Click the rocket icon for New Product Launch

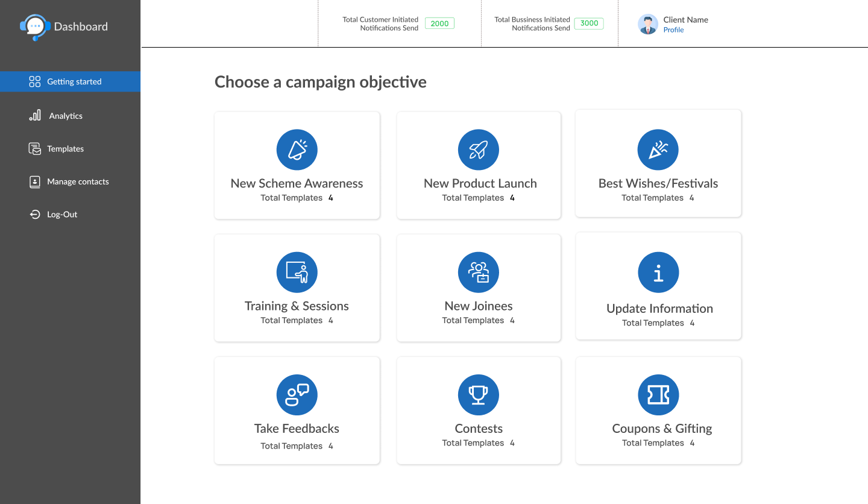(478, 150)
